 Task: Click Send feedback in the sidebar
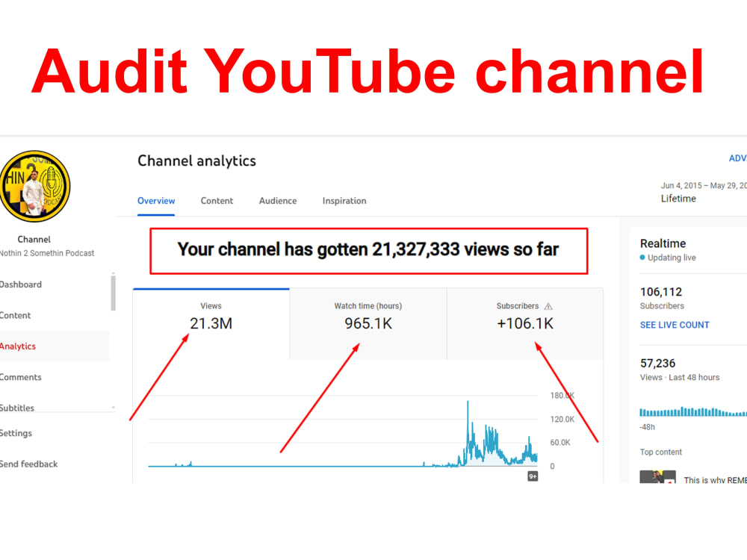29,464
